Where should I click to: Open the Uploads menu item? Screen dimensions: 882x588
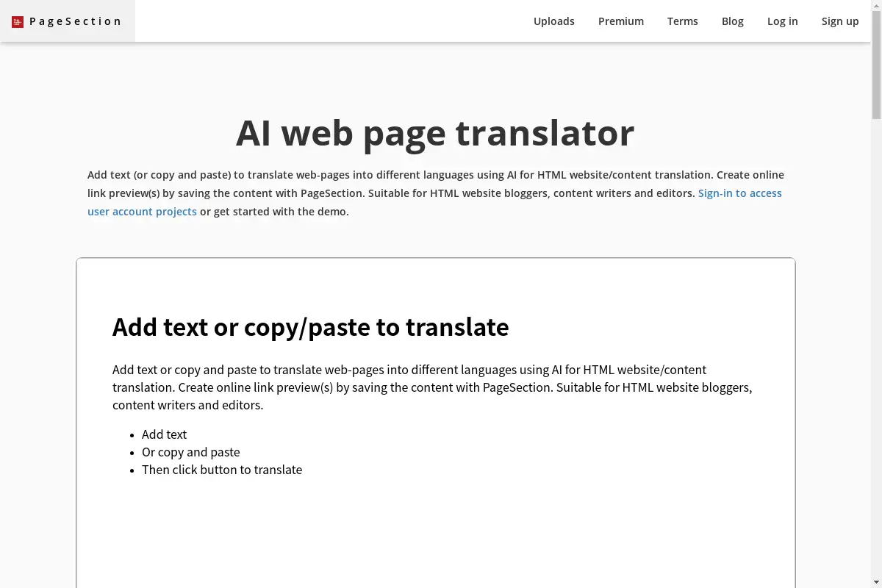(554, 21)
